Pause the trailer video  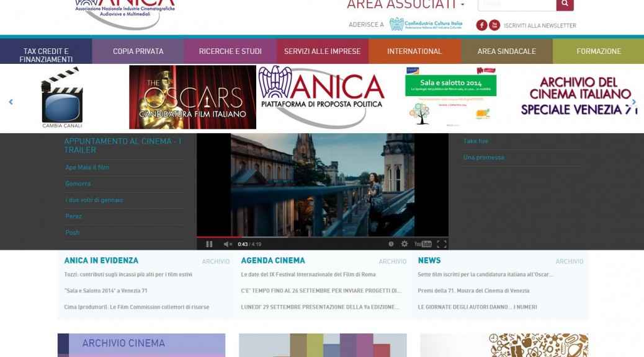pyautogui.click(x=209, y=244)
